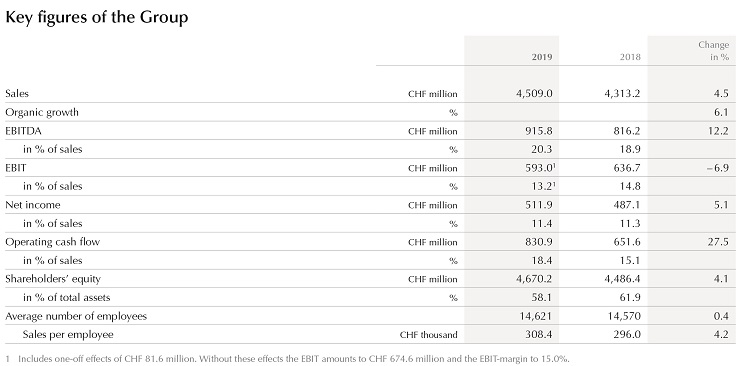Click the 'Change in %' column header
This screenshot has width=740, height=366.
click(x=714, y=51)
